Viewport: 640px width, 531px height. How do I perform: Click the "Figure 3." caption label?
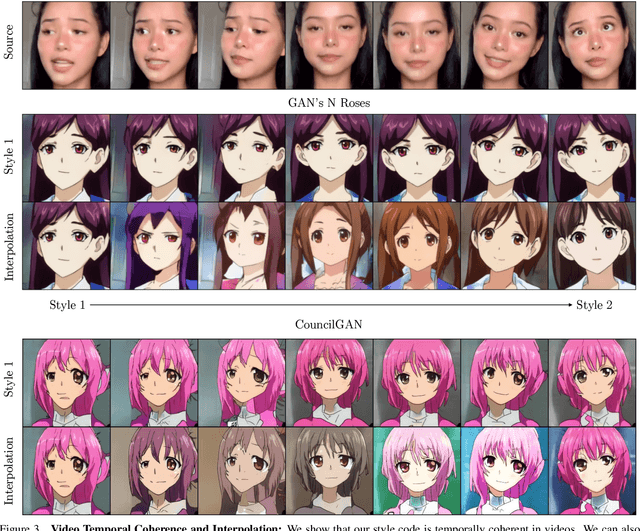tap(20, 528)
